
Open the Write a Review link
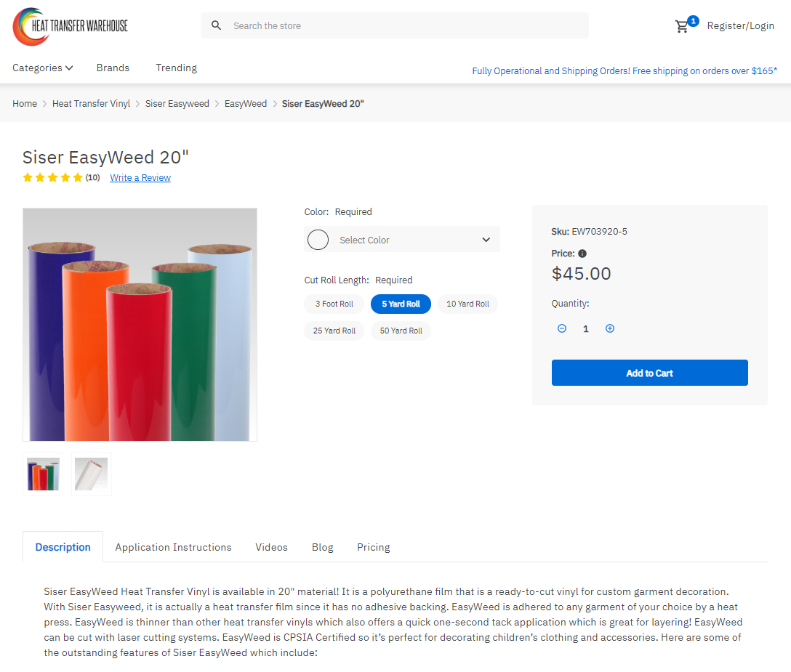[x=140, y=177]
